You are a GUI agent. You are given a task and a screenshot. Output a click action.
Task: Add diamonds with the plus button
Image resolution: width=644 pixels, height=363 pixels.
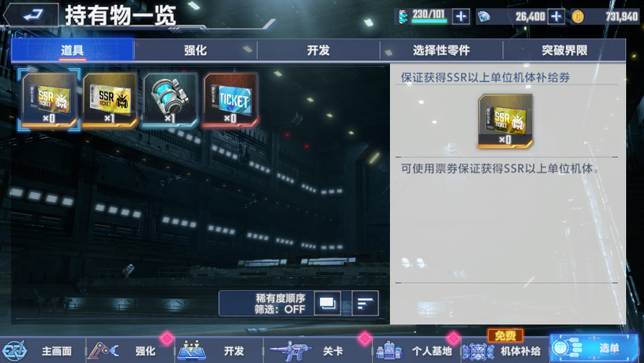pyautogui.click(x=556, y=16)
